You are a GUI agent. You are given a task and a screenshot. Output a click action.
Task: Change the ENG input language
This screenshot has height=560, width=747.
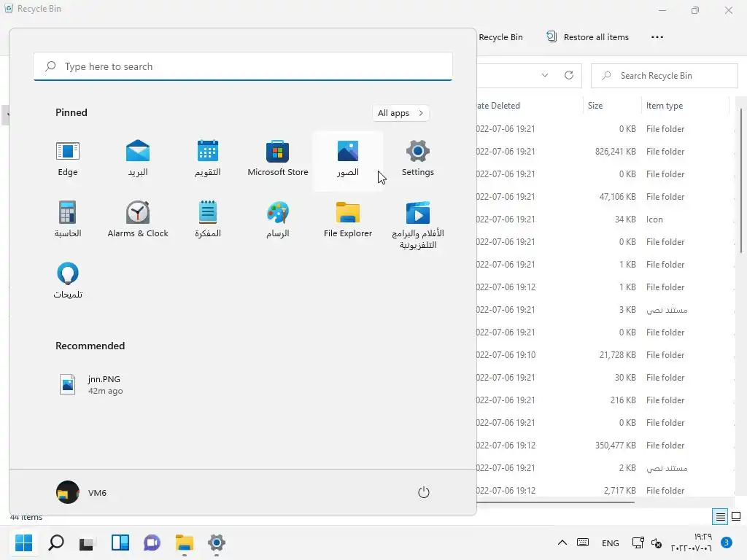tap(611, 542)
